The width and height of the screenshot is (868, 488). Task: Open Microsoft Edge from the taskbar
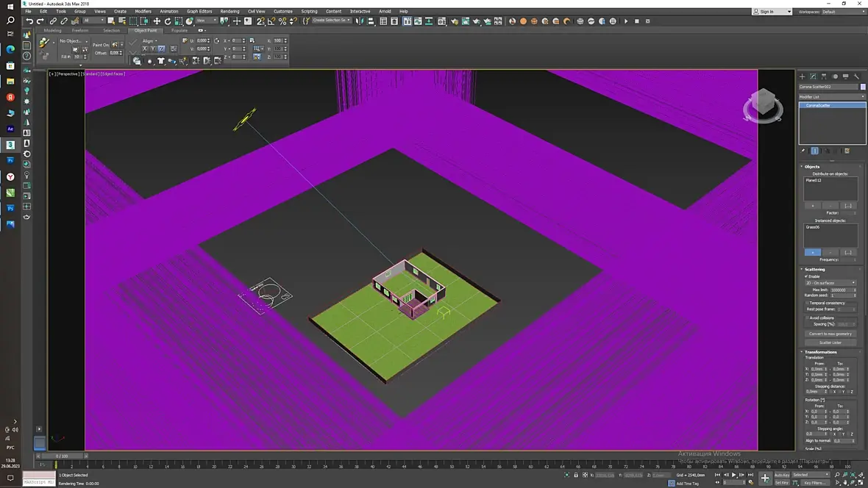[10, 49]
